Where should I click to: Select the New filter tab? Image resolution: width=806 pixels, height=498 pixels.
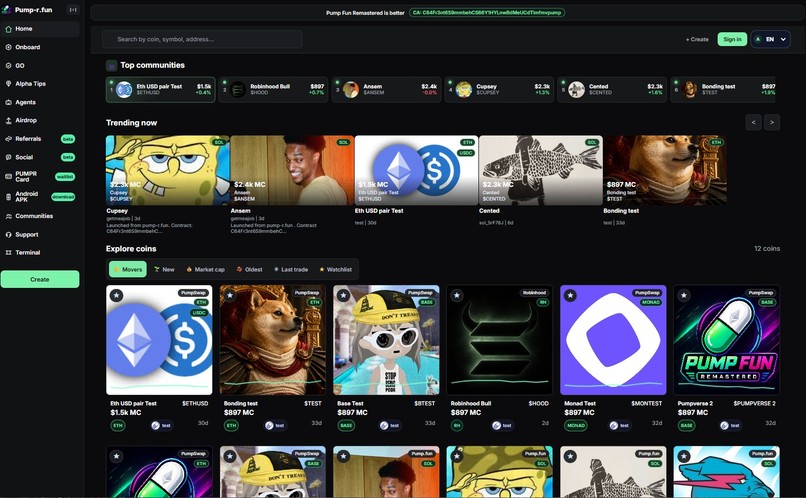click(x=164, y=269)
